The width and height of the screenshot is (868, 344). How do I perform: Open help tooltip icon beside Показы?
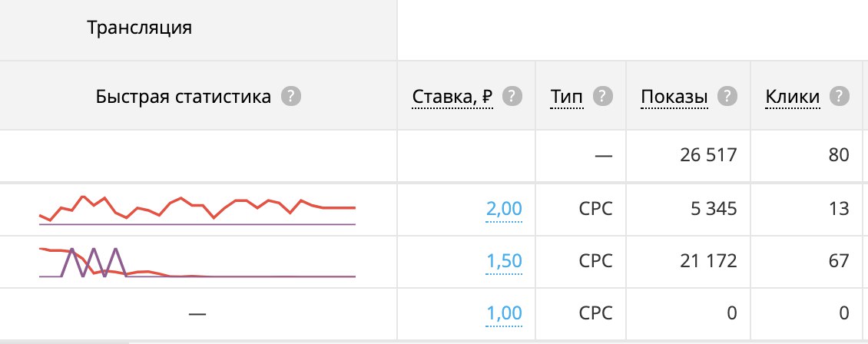click(727, 97)
